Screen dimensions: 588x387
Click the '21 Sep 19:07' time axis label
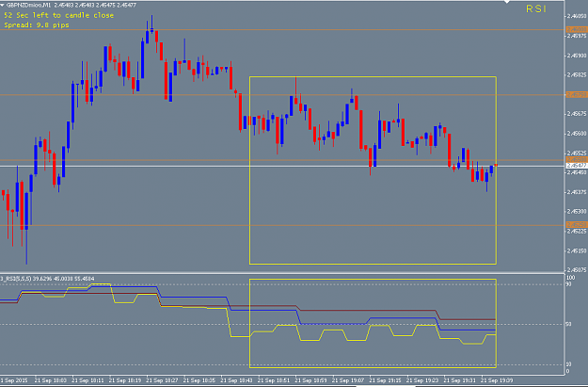[348, 380]
